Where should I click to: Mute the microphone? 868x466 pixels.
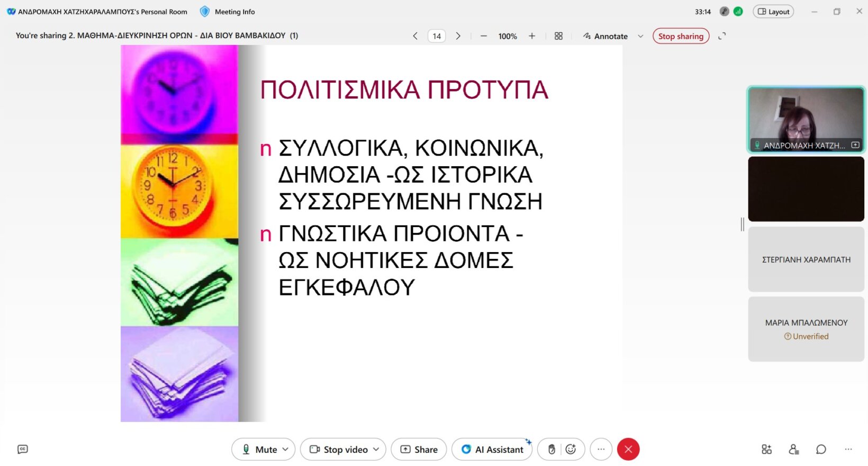click(x=259, y=449)
